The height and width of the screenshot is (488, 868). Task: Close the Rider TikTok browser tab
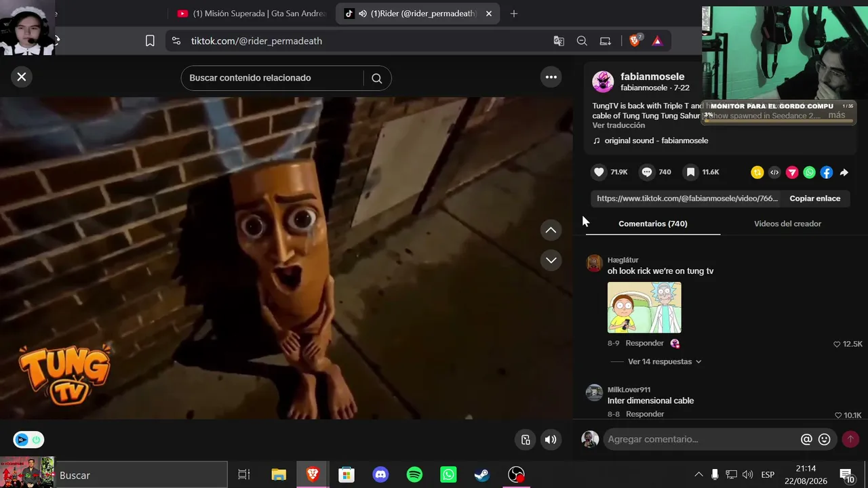tap(488, 14)
